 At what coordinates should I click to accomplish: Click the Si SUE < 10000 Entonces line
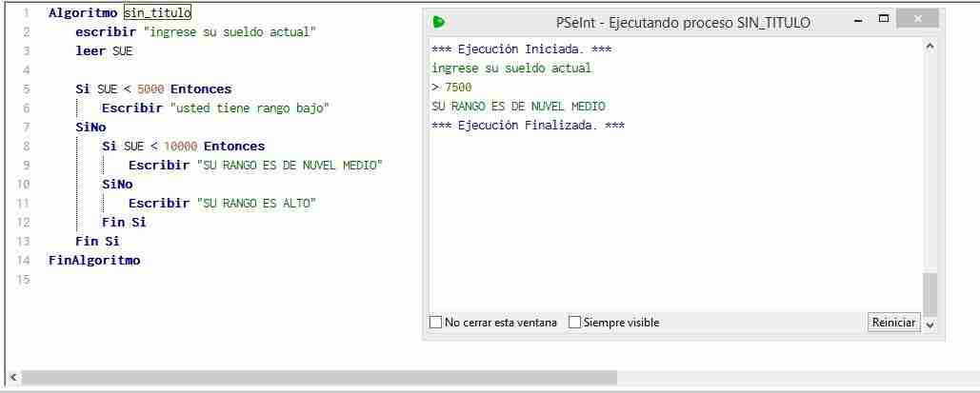click(184, 147)
